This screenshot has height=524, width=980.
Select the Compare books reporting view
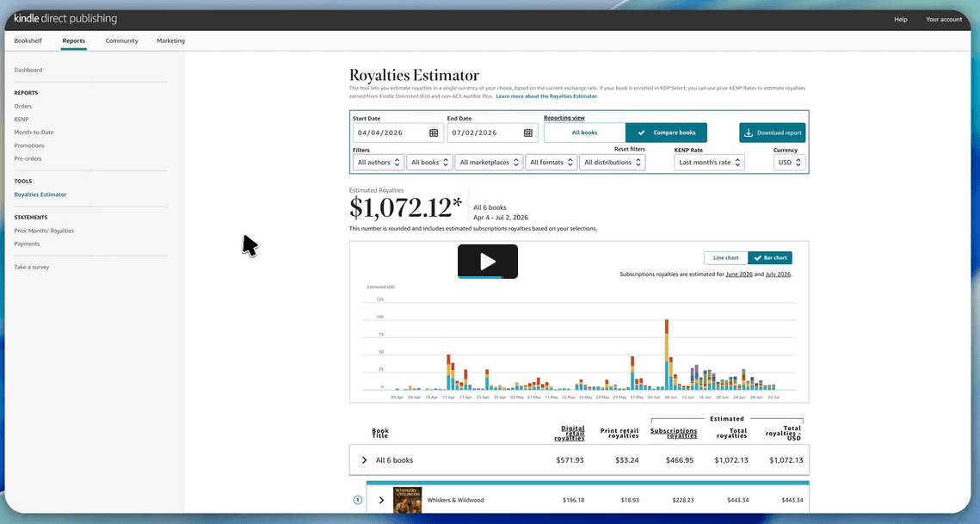click(666, 133)
